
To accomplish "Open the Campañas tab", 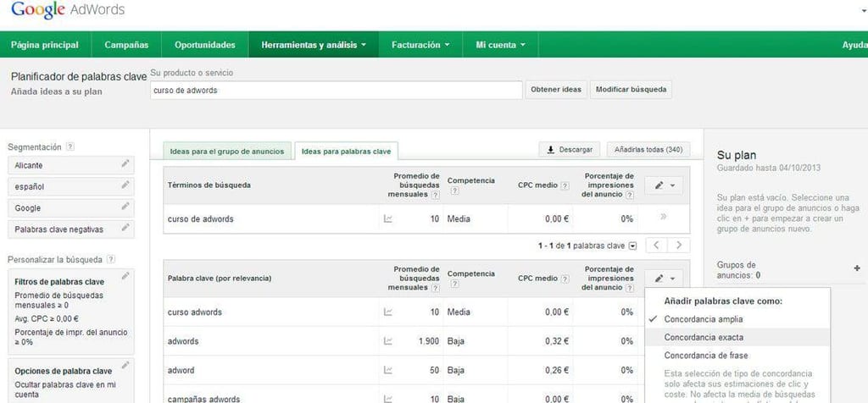I will click(126, 45).
